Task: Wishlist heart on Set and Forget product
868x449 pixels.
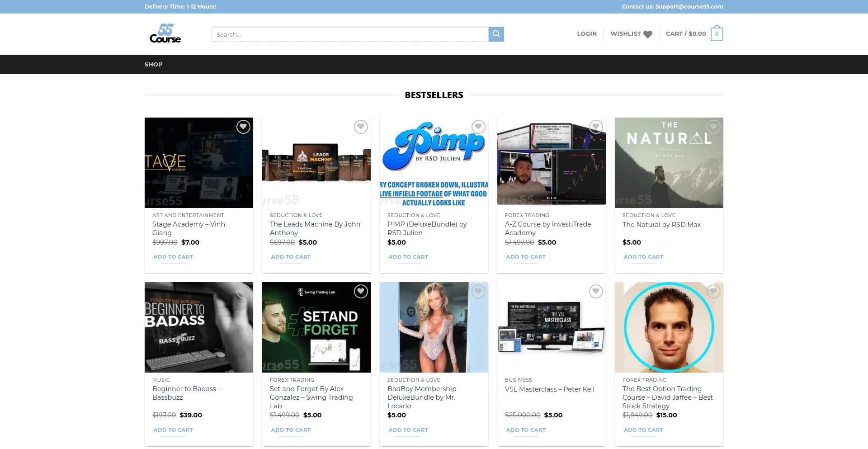Action: tap(361, 292)
